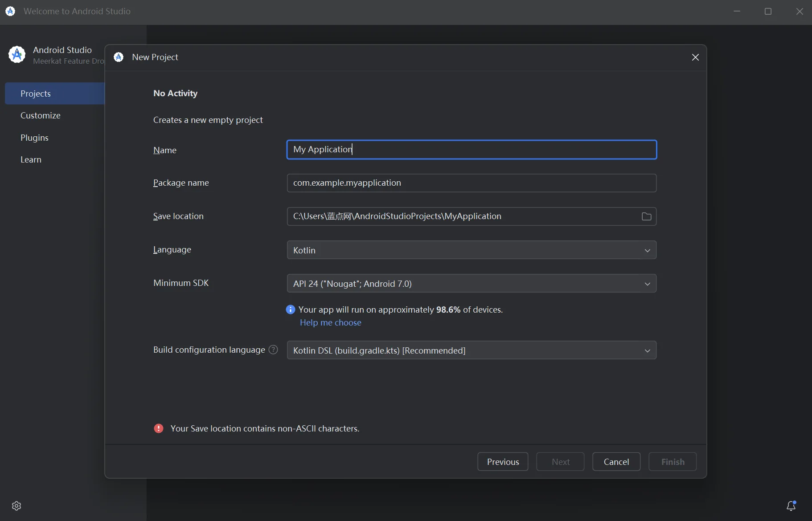Open the notifications bell icon
The image size is (812, 521).
click(791, 506)
